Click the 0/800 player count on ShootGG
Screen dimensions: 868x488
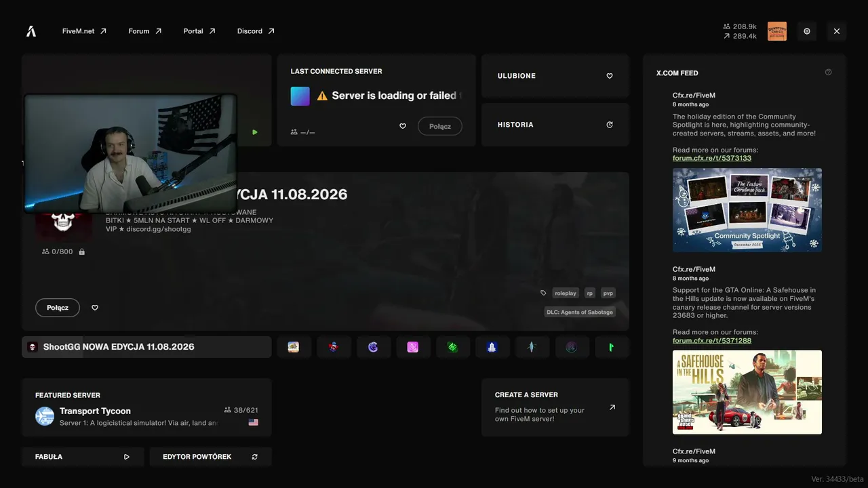[58, 251]
